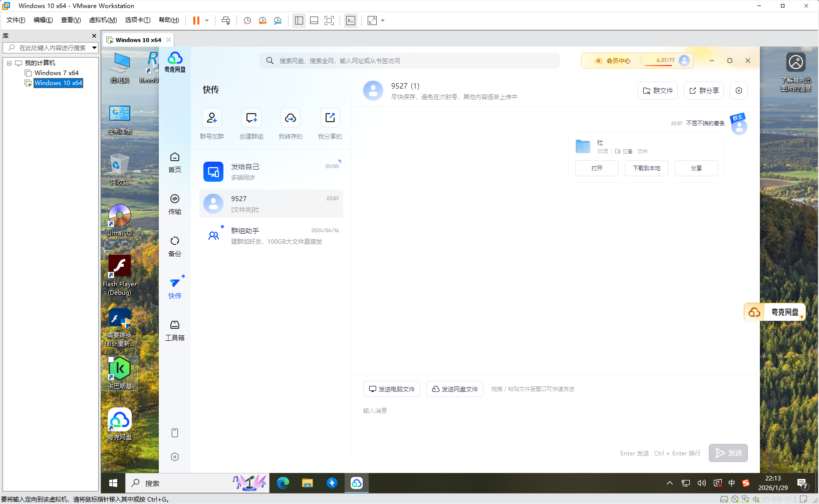Launch Microsoft Edge from the taskbar
Image resolution: width=819 pixels, height=504 pixels.
(x=283, y=483)
